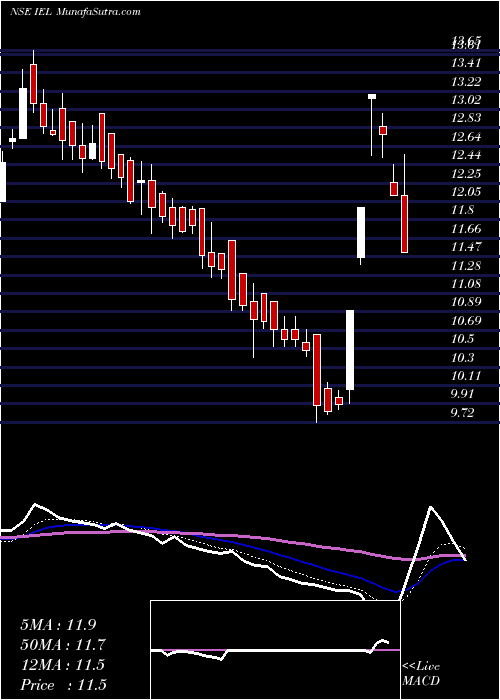
Task: Click the tall white candle rising from the 9.91 low
Action: 350,350
